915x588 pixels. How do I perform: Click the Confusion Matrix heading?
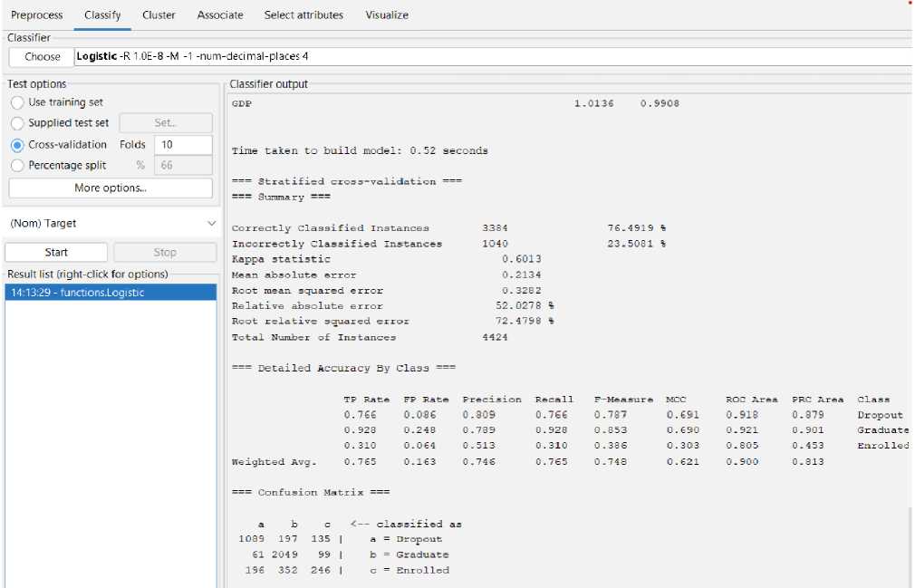tap(311, 492)
